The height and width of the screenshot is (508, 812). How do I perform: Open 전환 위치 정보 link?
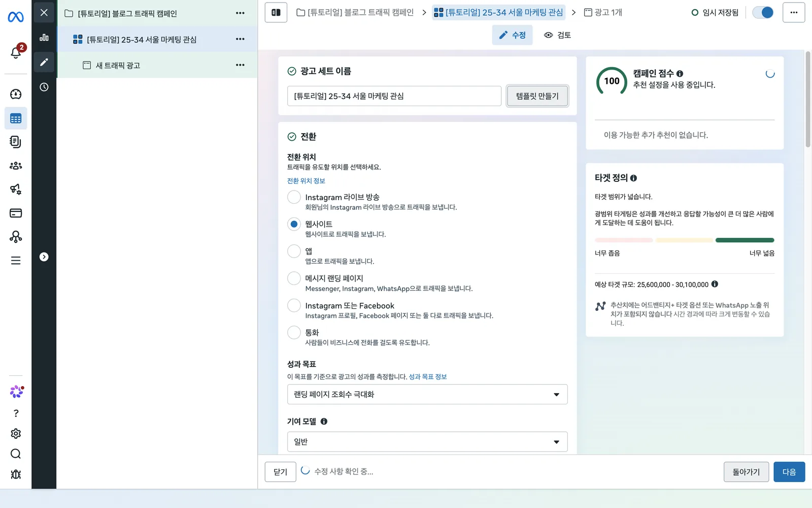click(x=306, y=181)
